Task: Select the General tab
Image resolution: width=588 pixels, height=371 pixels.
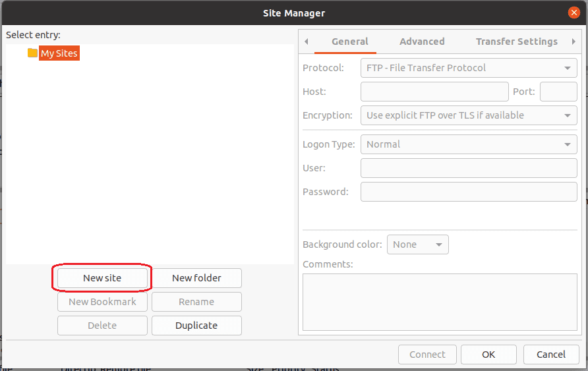Action: click(x=349, y=42)
